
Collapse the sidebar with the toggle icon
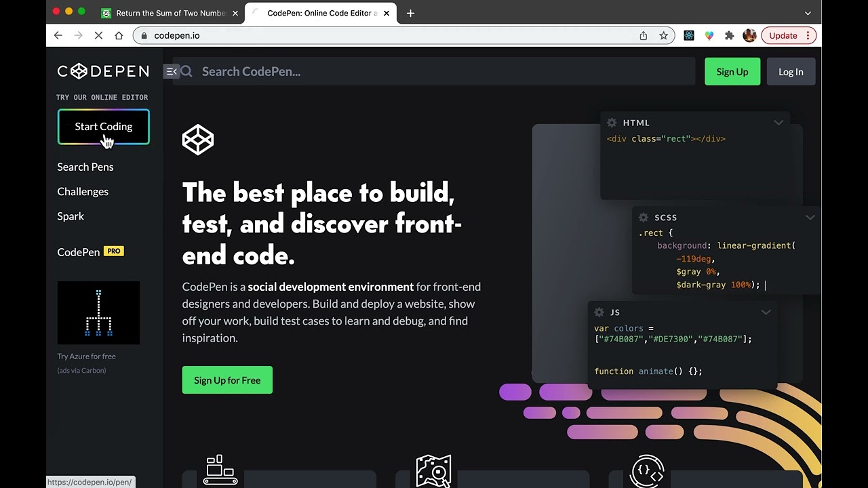(x=172, y=71)
